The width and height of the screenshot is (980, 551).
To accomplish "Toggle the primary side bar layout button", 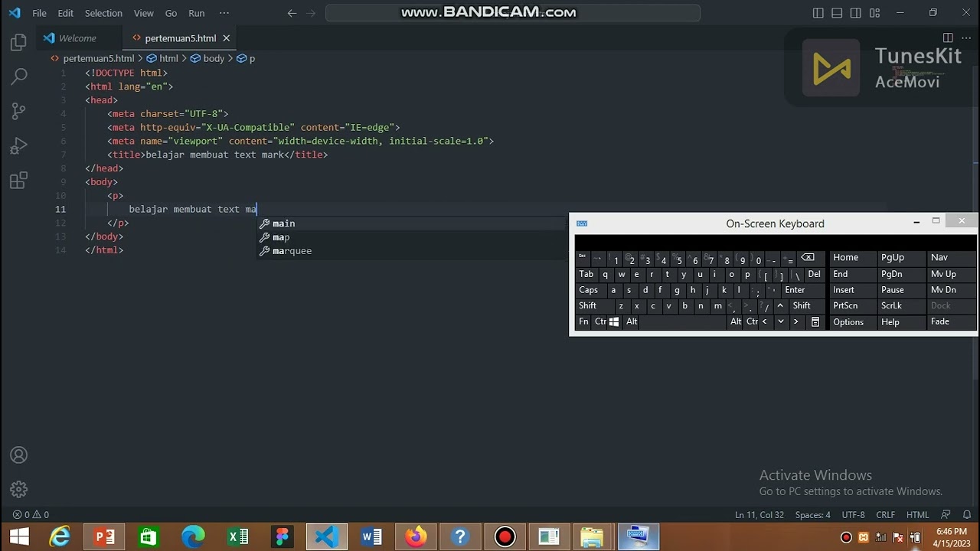I will coord(818,13).
